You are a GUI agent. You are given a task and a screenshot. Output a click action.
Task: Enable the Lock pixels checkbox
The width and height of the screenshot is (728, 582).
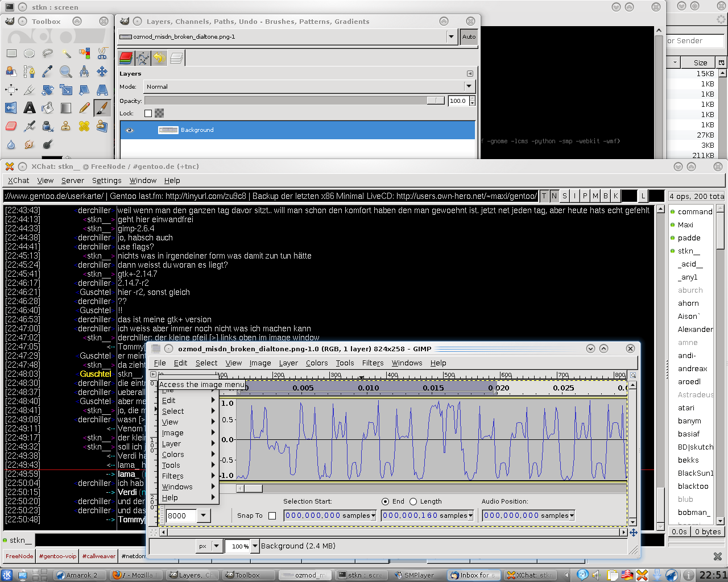coord(148,113)
